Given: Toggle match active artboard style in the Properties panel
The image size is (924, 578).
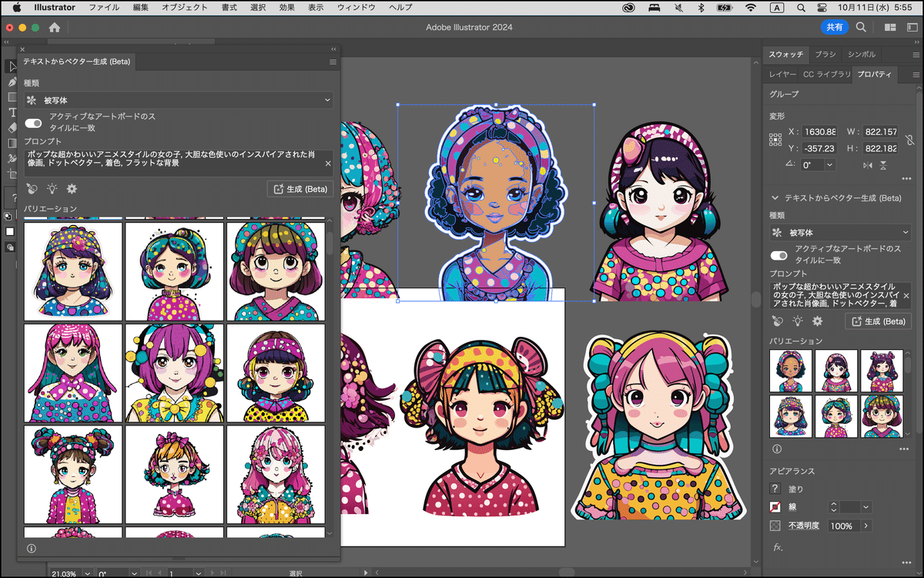Looking at the screenshot, I should 779,255.
